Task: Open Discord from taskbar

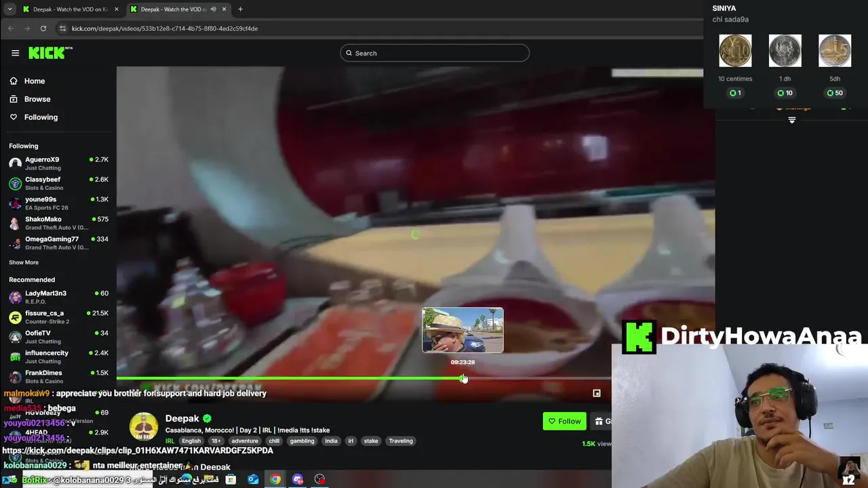Action: [298, 479]
